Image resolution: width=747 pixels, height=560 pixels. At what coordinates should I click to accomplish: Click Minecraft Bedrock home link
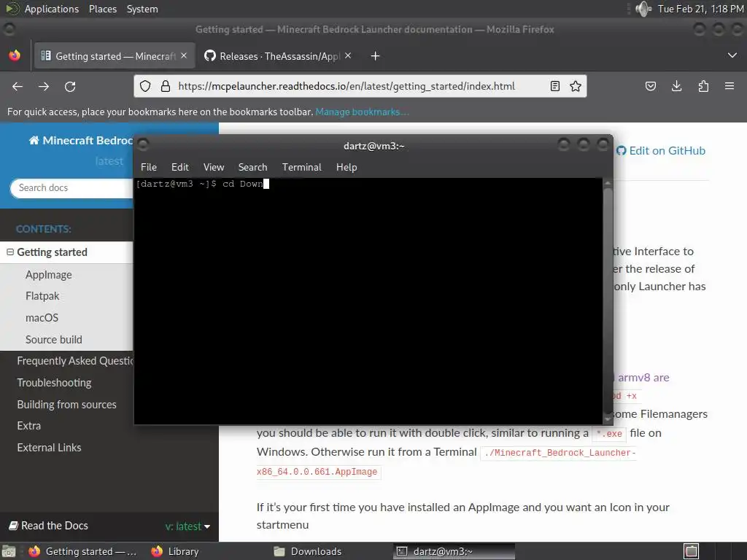pyautogui.click(x=80, y=141)
